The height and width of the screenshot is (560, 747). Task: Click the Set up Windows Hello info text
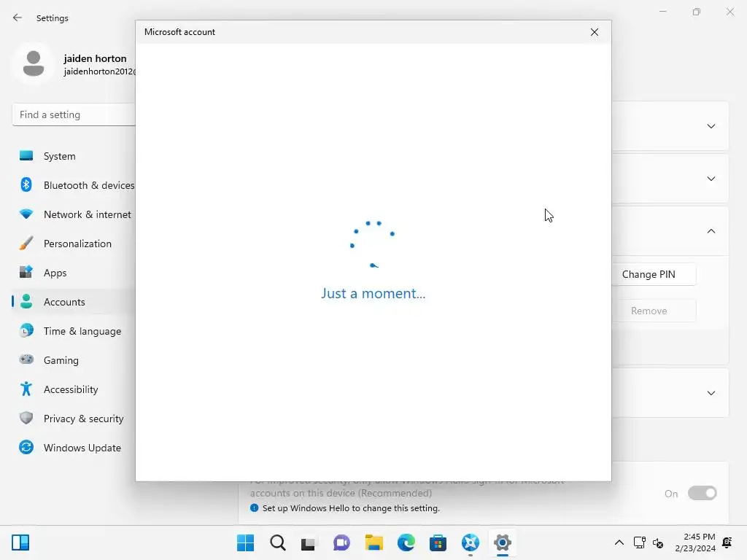351,508
